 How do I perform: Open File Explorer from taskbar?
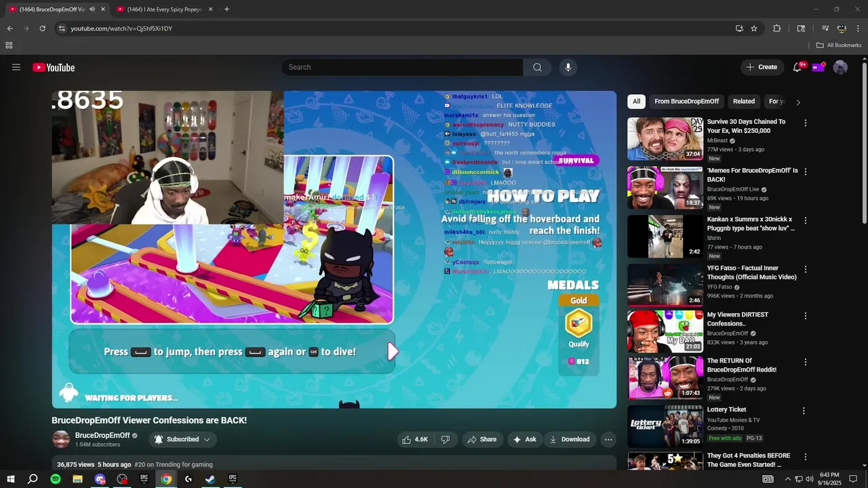point(77,479)
